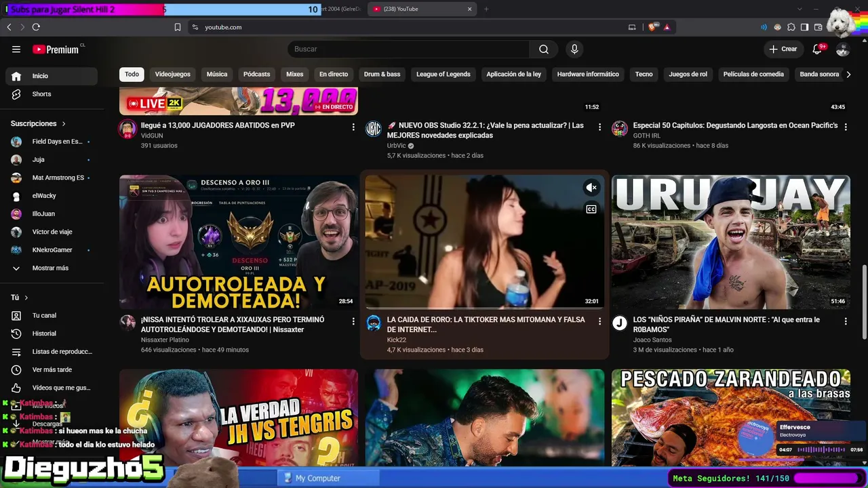The width and height of the screenshot is (868, 488).
Task: Select the Todo filter chip
Action: coord(132,75)
